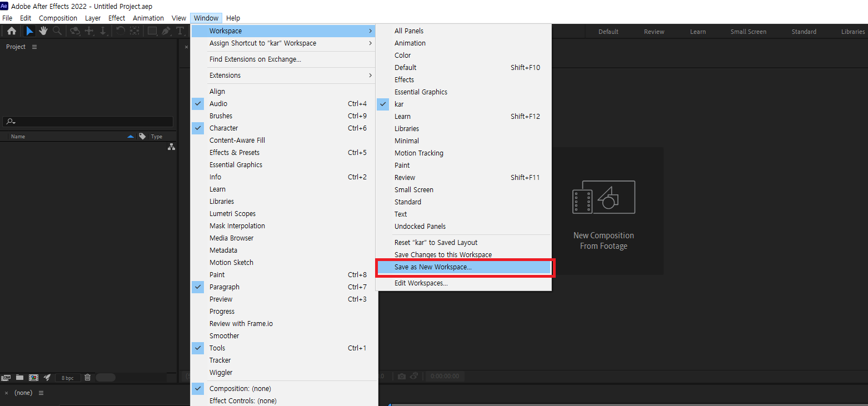Expand the Extensions submenu
The image size is (868, 406).
[283, 76]
